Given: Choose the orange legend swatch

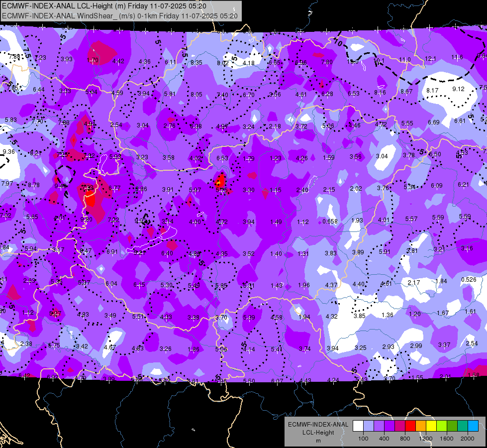Looking at the screenshot, I should pyautogui.click(x=421, y=426).
